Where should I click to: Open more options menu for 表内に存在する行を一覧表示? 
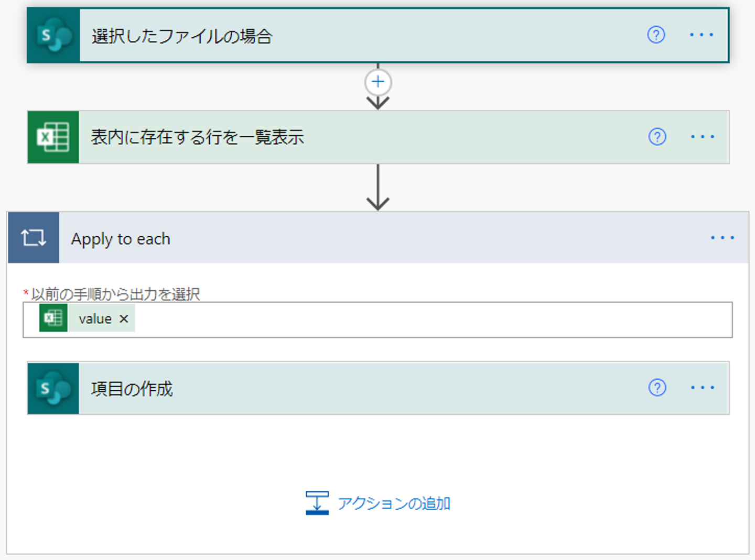coord(702,137)
